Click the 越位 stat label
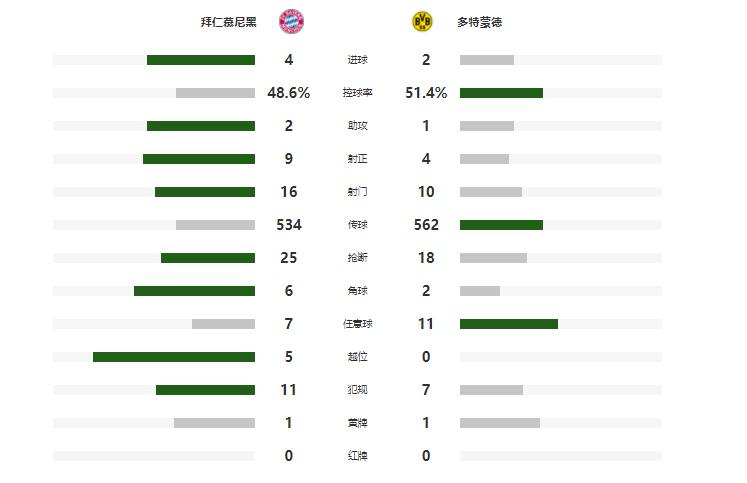Screen dimensions: 747x483 point(357,357)
